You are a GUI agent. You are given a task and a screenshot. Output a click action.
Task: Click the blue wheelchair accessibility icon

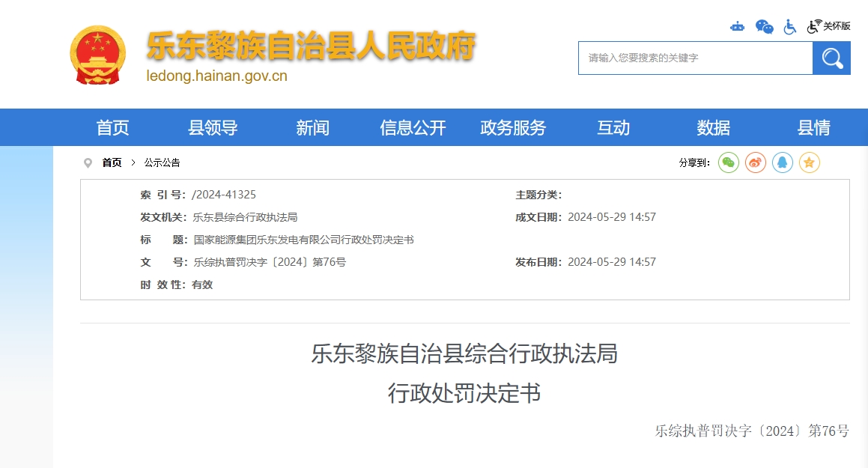coord(789,27)
